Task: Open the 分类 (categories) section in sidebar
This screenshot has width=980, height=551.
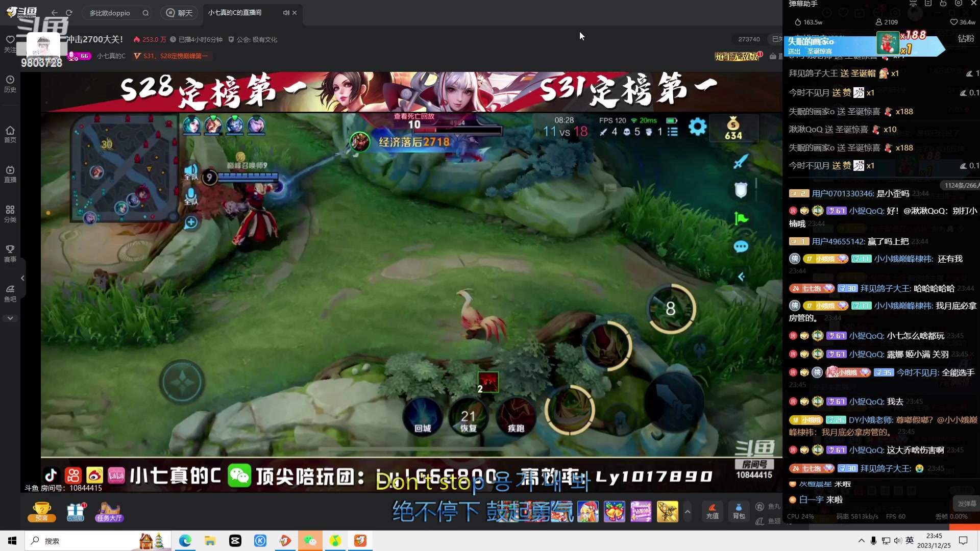Action: (10, 213)
